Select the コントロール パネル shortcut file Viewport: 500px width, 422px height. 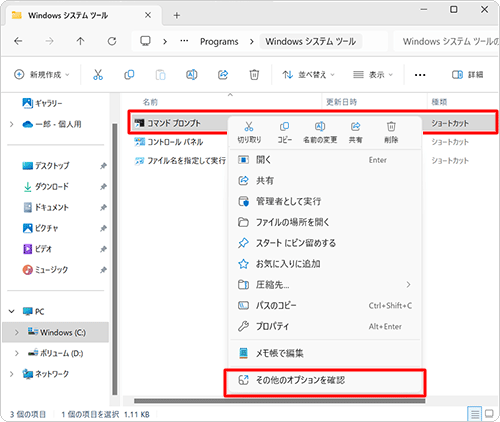point(168,142)
